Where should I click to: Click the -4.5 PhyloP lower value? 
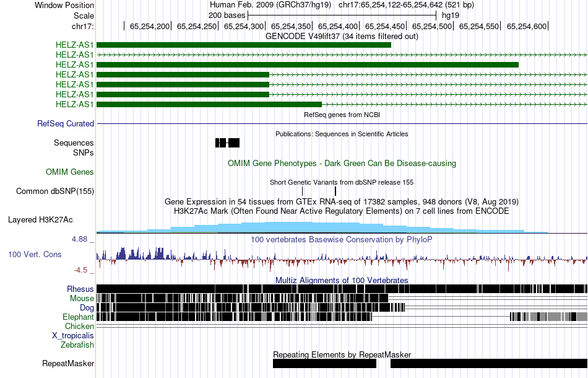coord(80,270)
